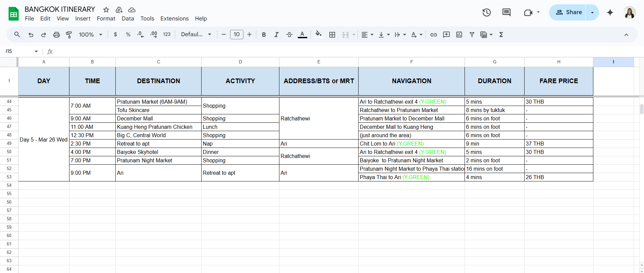Redo the last undone action
Screen dimensions: 644x273
coord(44,35)
